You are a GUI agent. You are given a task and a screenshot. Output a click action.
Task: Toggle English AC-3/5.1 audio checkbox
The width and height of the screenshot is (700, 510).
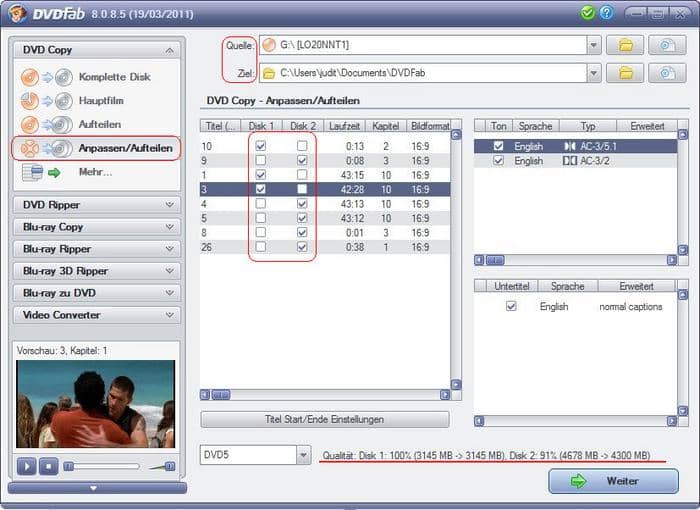pyautogui.click(x=498, y=146)
